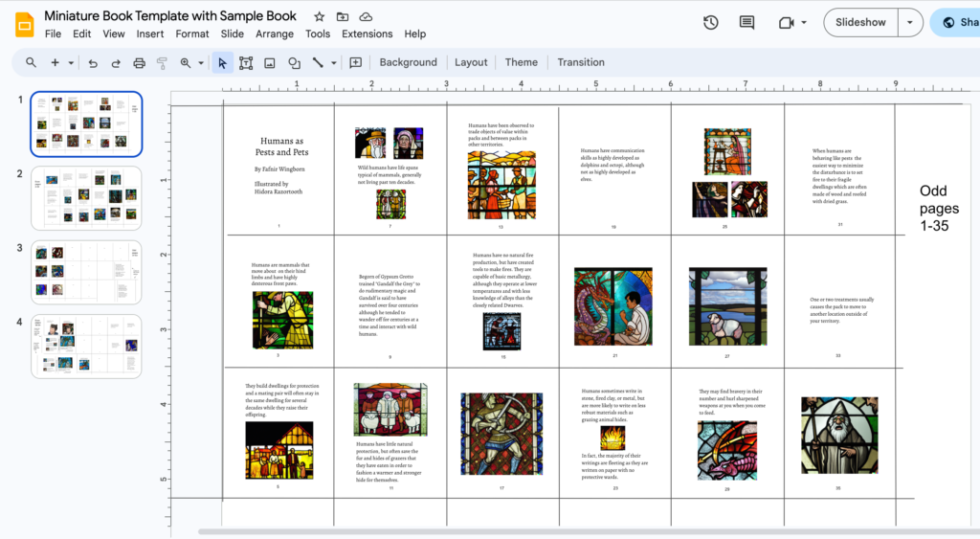Open the Slide menu
The width and height of the screenshot is (980, 539).
coord(232,34)
